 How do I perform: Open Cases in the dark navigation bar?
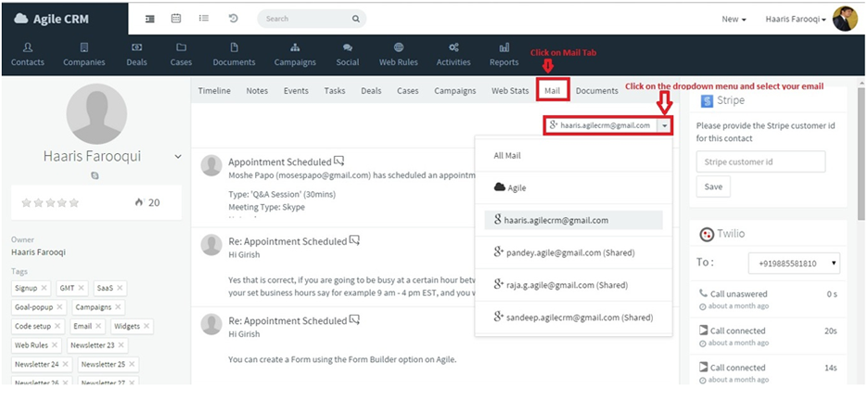(181, 55)
